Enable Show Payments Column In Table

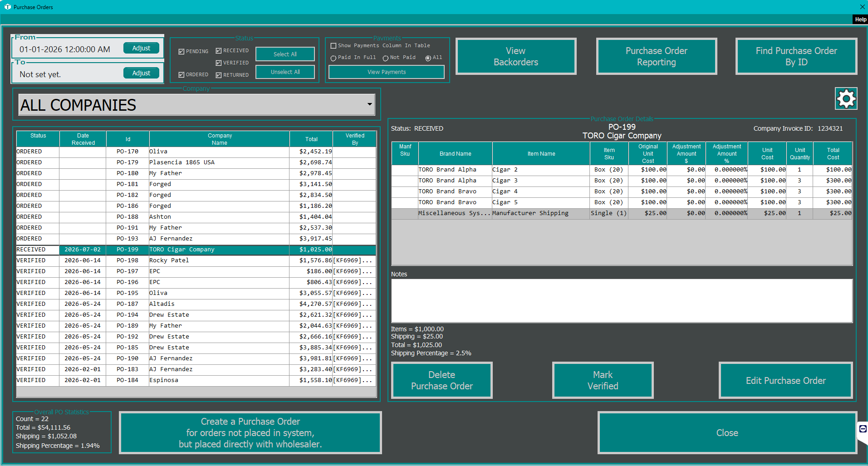tap(333, 46)
